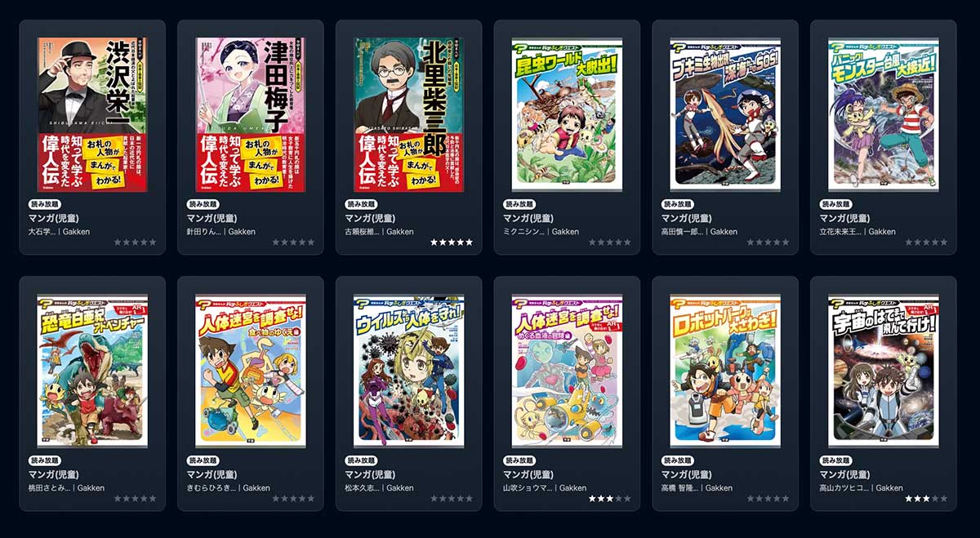This screenshot has width=980, height=538.
Task: Open the ウイルスから人体を守れ cover
Action: pyautogui.click(x=409, y=371)
